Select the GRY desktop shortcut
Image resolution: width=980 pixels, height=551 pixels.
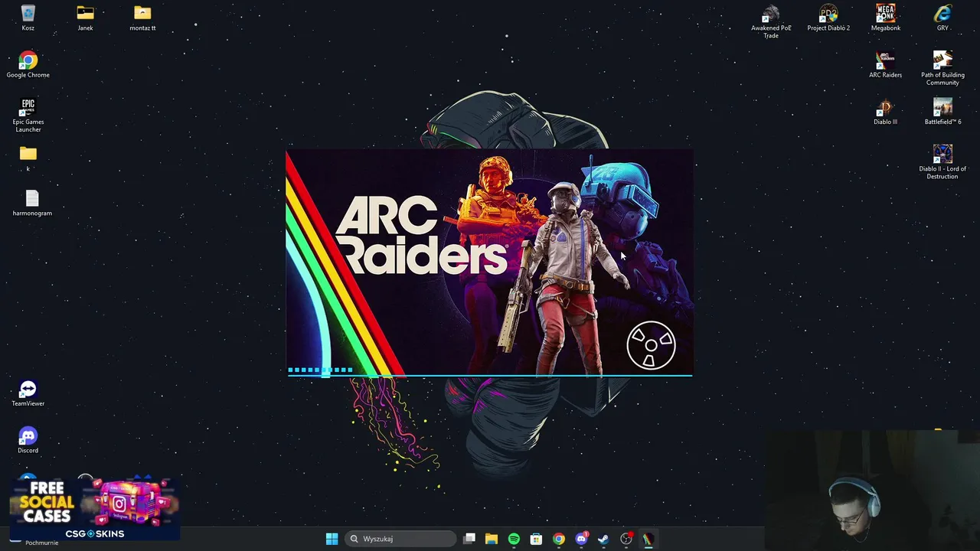pyautogui.click(x=942, y=18)
